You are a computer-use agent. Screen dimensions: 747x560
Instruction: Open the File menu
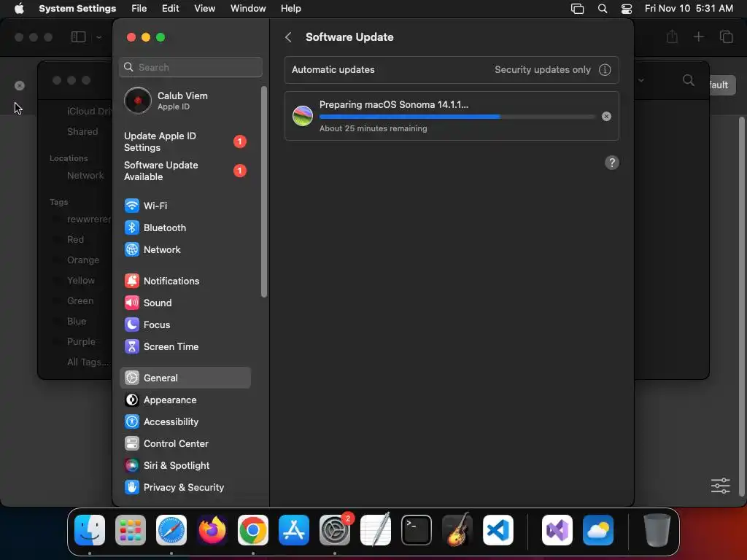(x=139, y=9)
